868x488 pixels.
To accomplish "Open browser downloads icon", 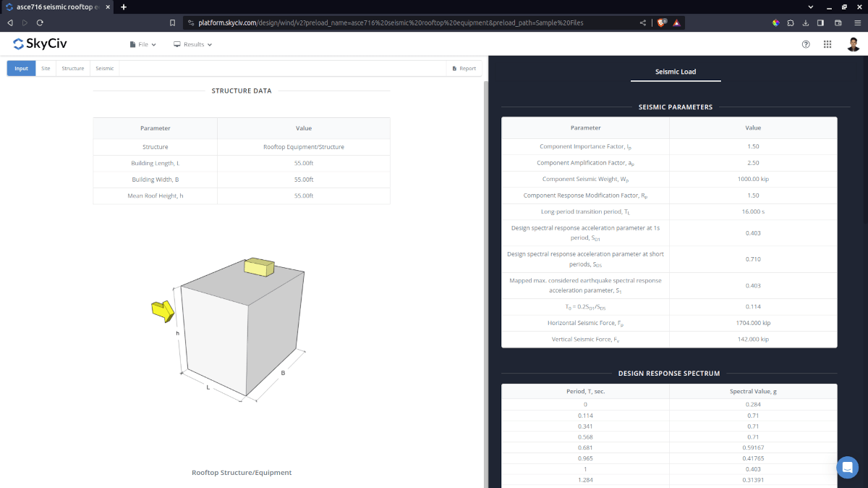I will point(806,22).
